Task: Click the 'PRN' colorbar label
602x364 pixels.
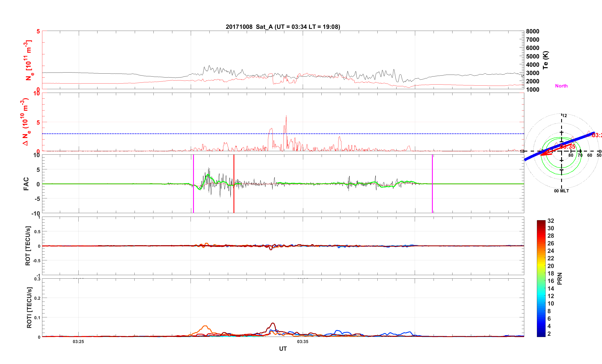Action: [559, 279]
